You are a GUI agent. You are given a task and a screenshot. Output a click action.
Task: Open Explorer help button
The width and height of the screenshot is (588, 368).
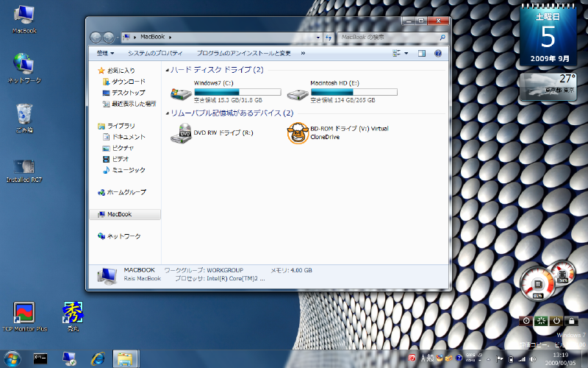point(437,53)
